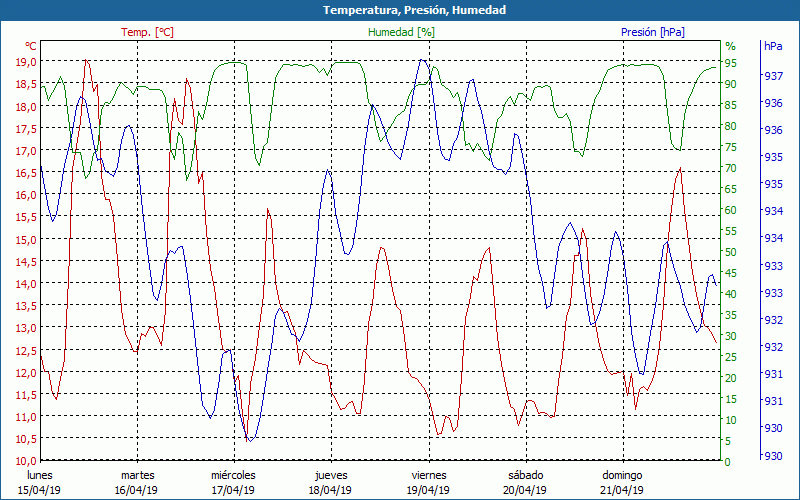The height and width of the screenshot is (500, 800).
Task: Click "75" on the green humidity axis
Action: [731, 147]
